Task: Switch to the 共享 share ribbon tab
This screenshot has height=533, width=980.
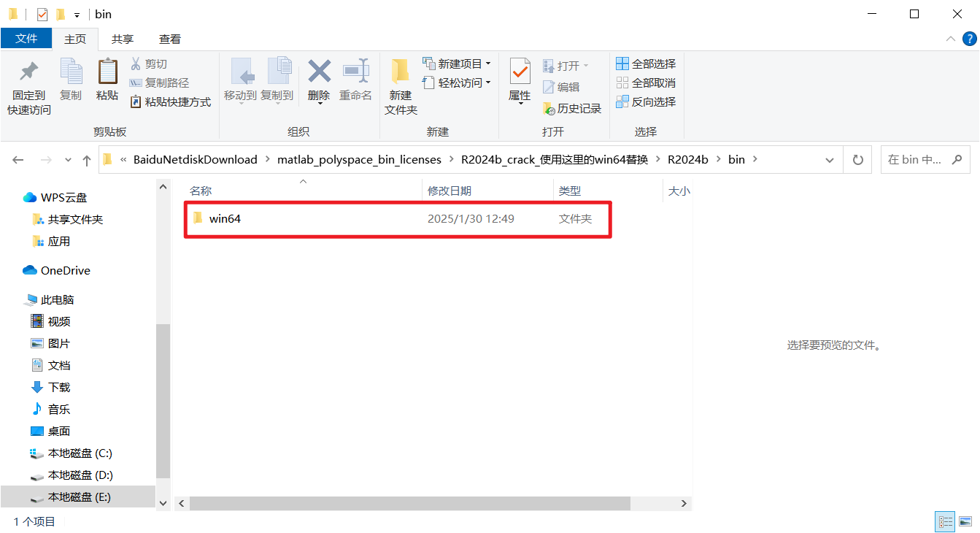Action: [123, 39]
